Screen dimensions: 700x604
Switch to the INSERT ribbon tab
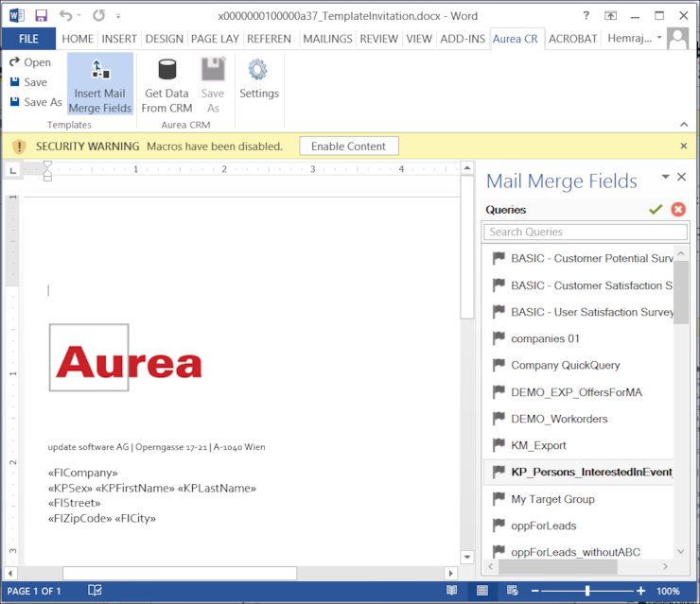pos(119,39)
